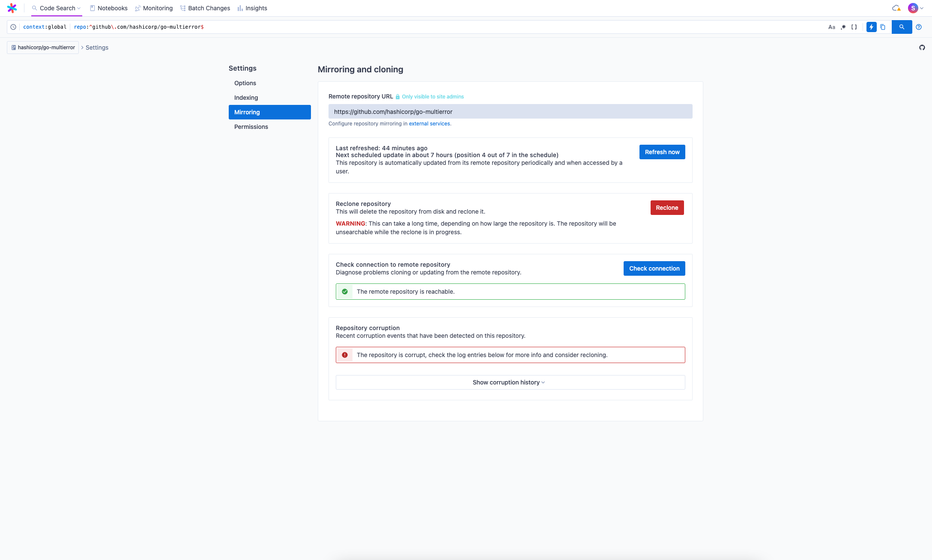Toggle structural search brackets button

(854, 27)
